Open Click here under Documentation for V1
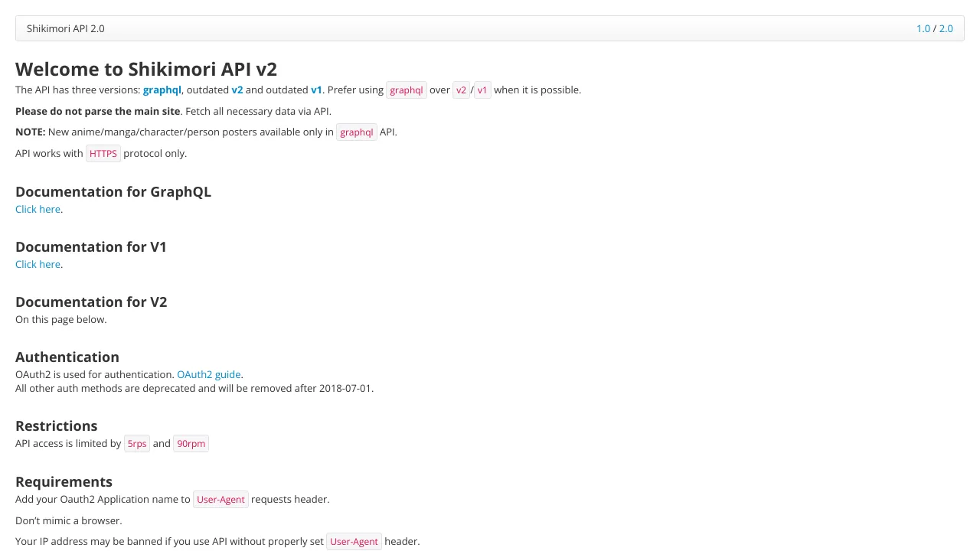 tap(38, 264)
